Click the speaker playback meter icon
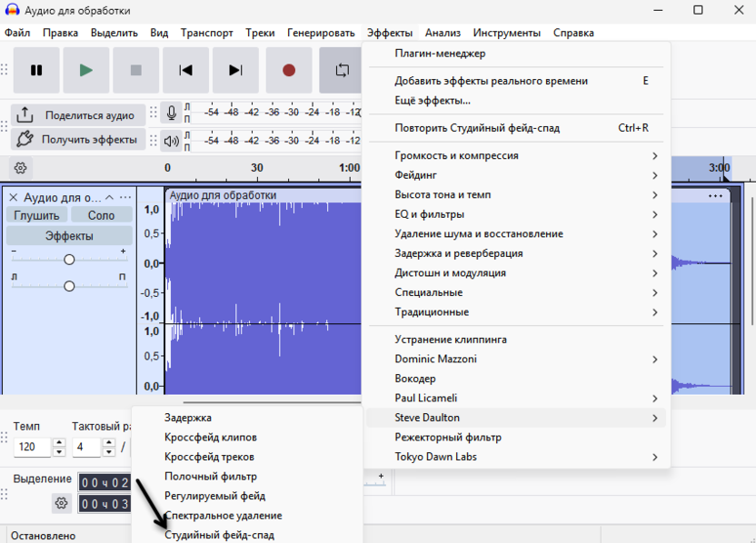Image resolution: width=756 pixels, height=543 pixels. [171, 141]
